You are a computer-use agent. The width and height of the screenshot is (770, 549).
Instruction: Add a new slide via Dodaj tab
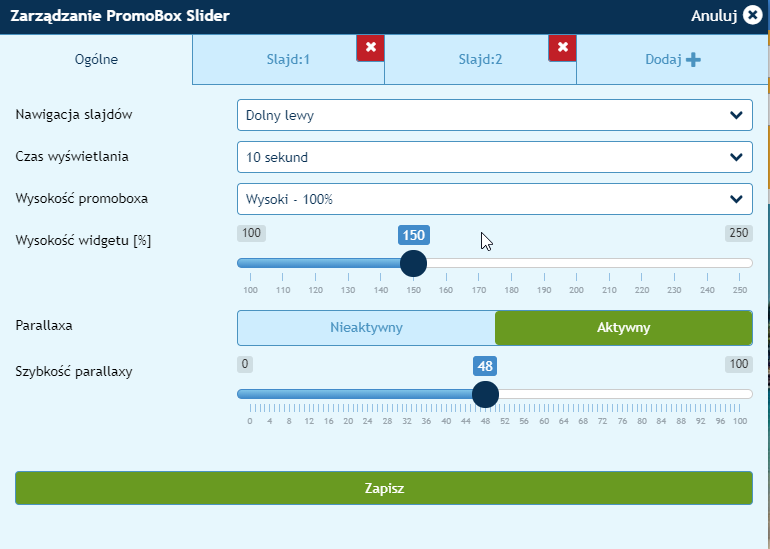tap(673, 59)
